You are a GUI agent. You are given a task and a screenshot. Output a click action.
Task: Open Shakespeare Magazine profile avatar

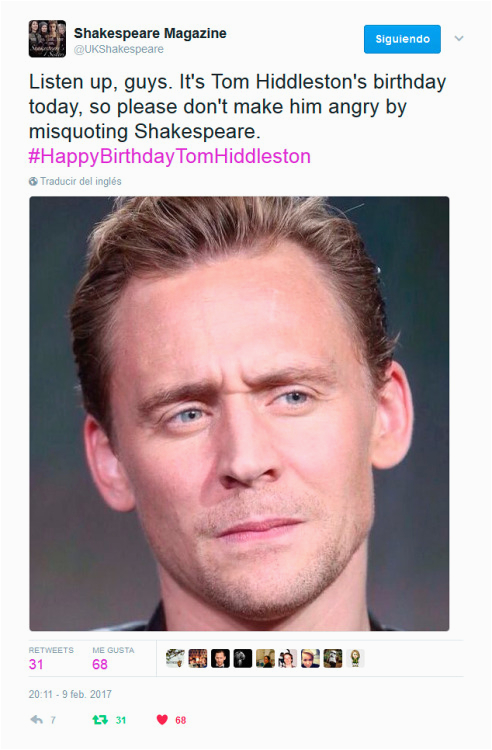(47, 39)
